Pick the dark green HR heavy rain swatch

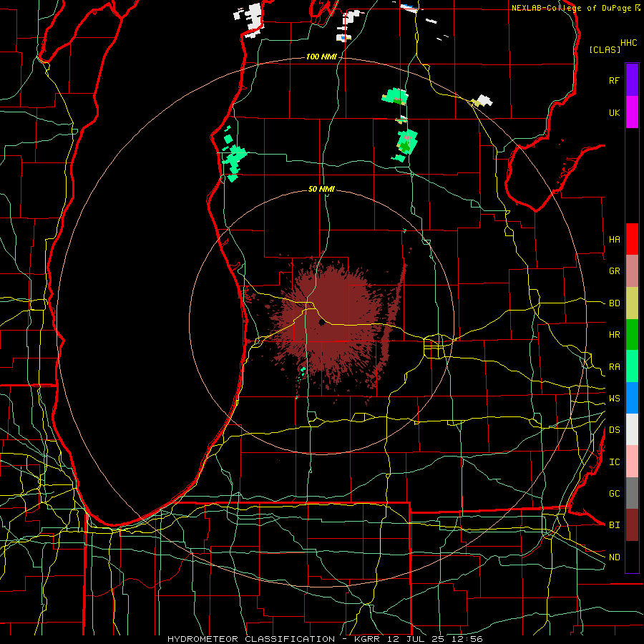click(x=632, y=335)
